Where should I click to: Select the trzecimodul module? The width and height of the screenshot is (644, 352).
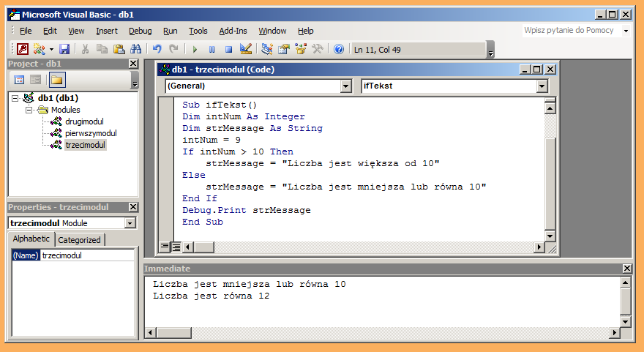85,145
